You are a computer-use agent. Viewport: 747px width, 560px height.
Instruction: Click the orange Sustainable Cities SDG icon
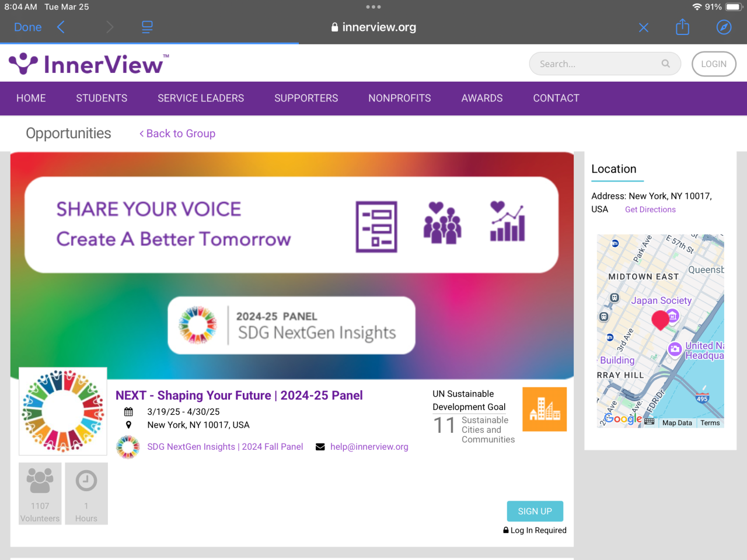tap(544, 409)
